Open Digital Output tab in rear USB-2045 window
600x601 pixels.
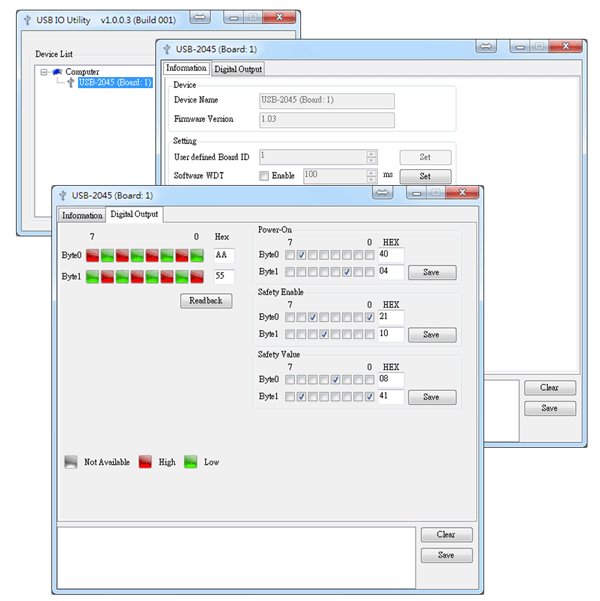tap(238, 69)
